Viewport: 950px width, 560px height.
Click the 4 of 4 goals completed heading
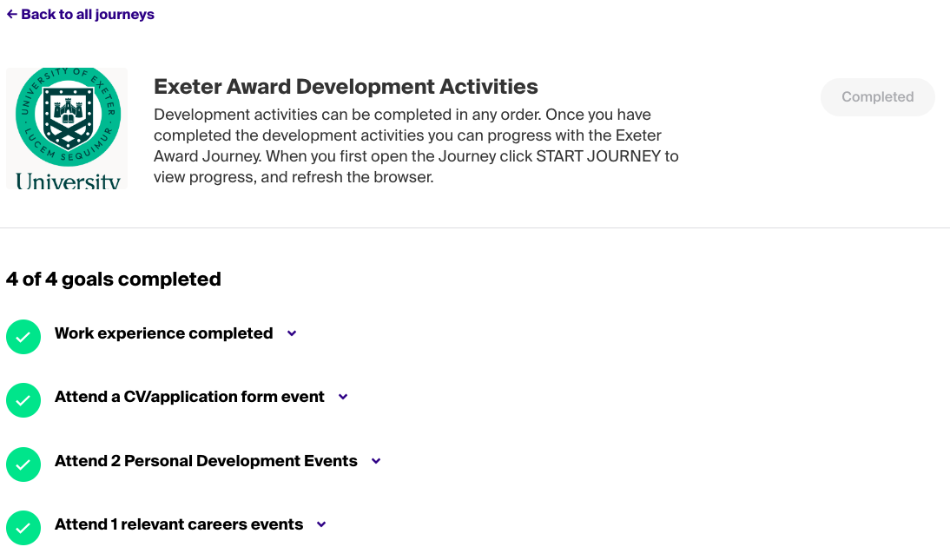pyautogui.click(x=114, y=279)
